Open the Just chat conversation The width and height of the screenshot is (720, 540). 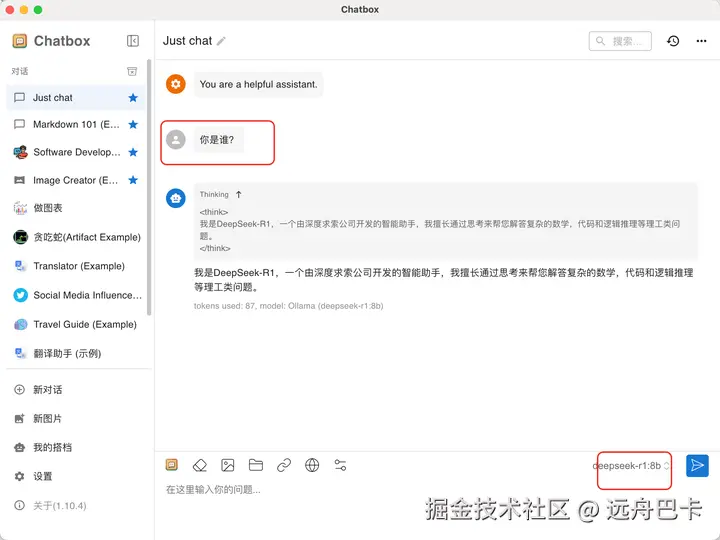click(76, 97)
